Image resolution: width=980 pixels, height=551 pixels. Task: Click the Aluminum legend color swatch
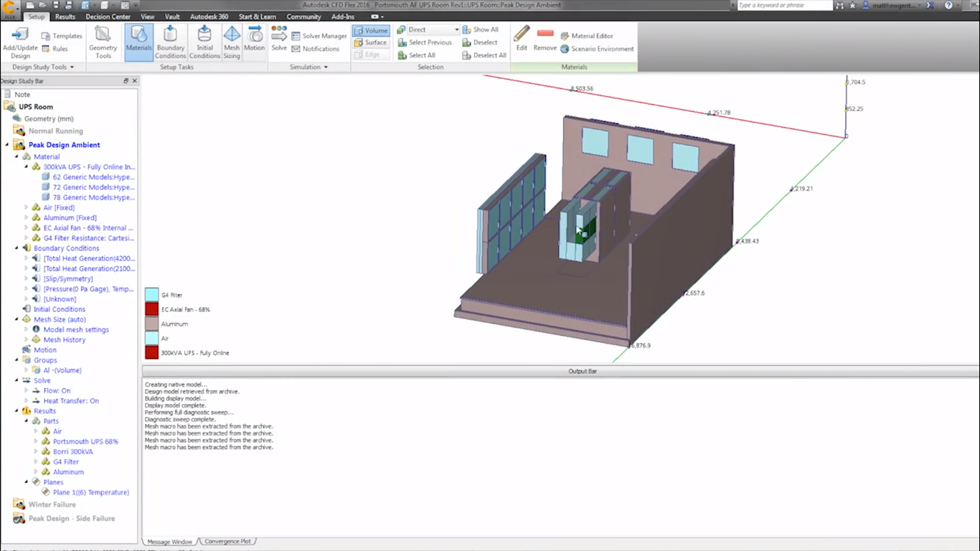point(151,324)
